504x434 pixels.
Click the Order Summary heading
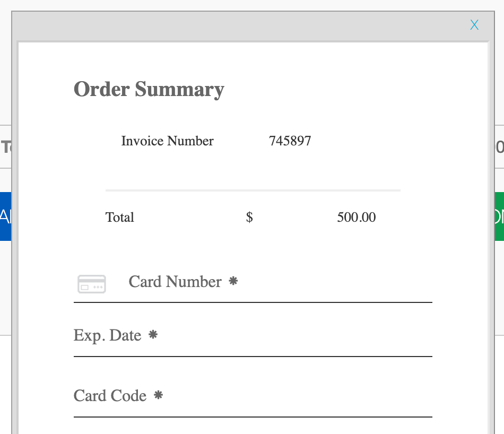click(149, 89)
